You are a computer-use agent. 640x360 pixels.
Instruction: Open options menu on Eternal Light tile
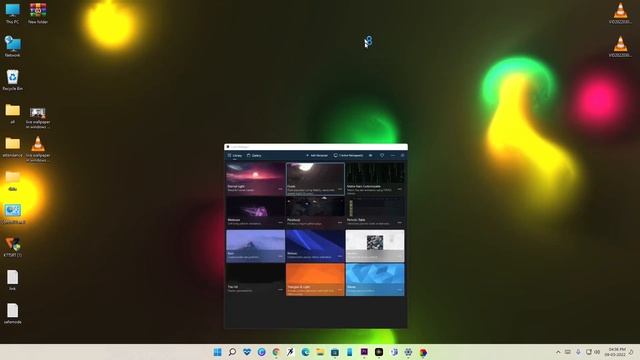point(280,189)
